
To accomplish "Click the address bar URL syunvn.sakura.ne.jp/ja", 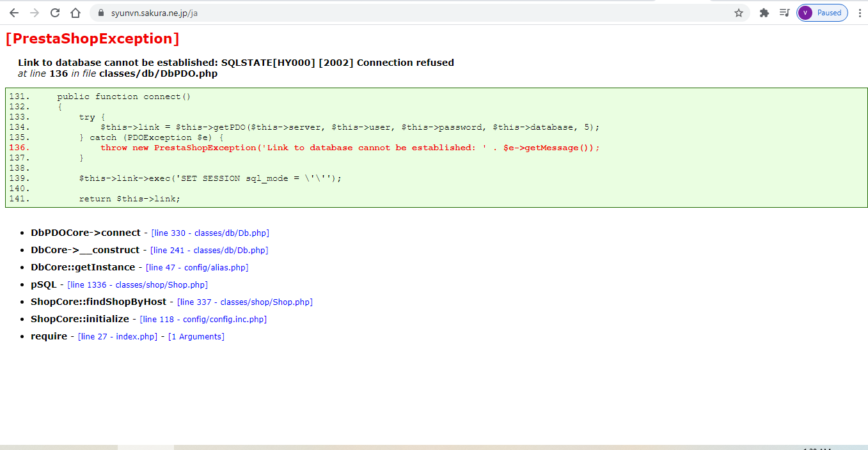I will 154,13.
